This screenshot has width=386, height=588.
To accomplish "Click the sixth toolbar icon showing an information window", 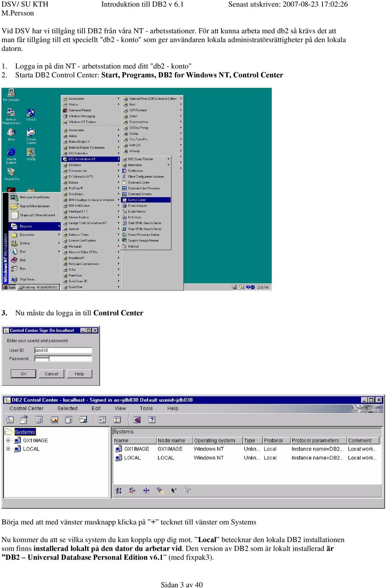I will (x=83, y=420).
